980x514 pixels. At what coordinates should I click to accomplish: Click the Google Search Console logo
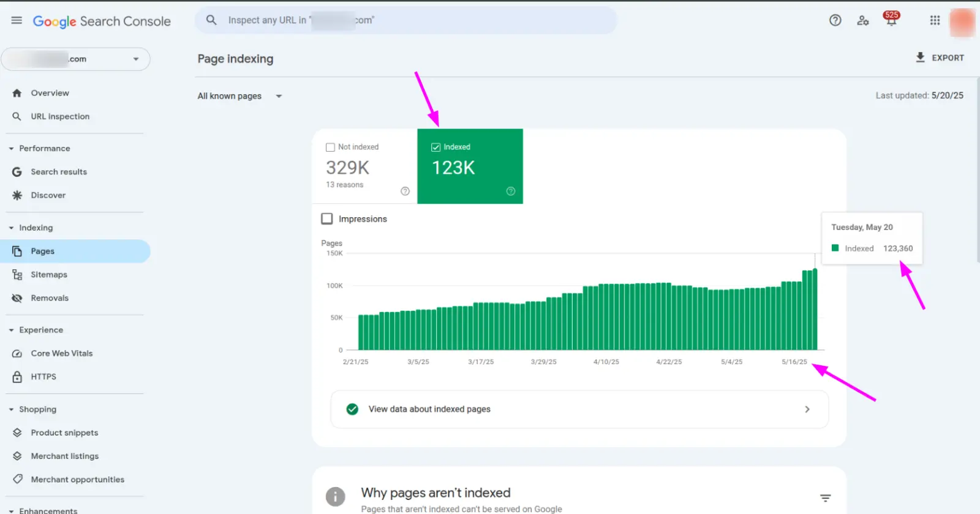tap(102, 21)
